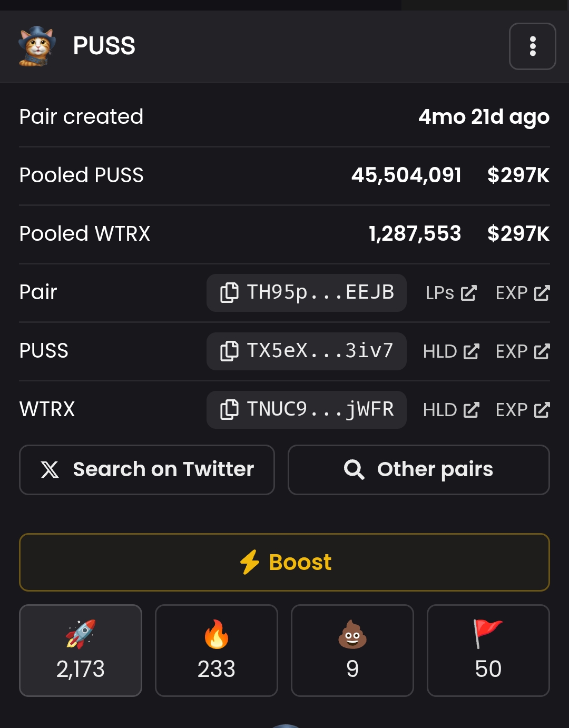Click the magnifier icon beside Other pairs
This screenshot has width=569, height=728.
354,469
